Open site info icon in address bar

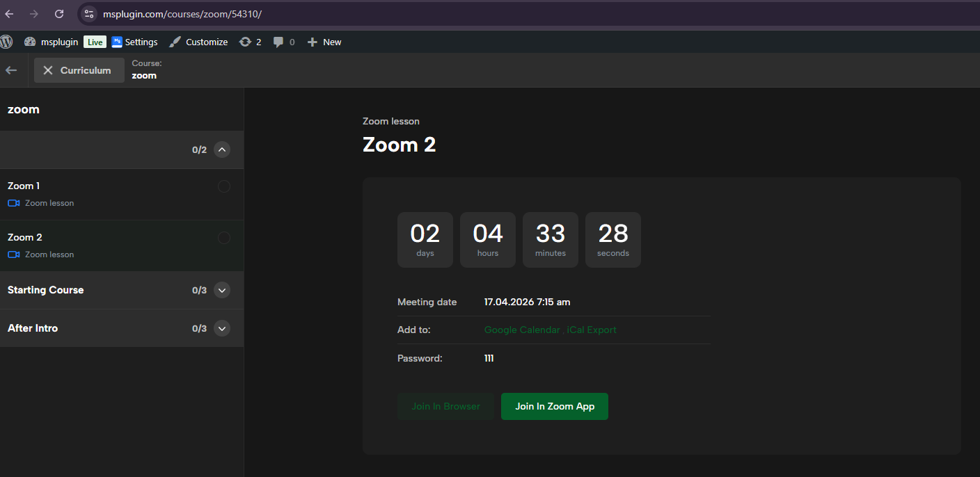tap(88, 14)
